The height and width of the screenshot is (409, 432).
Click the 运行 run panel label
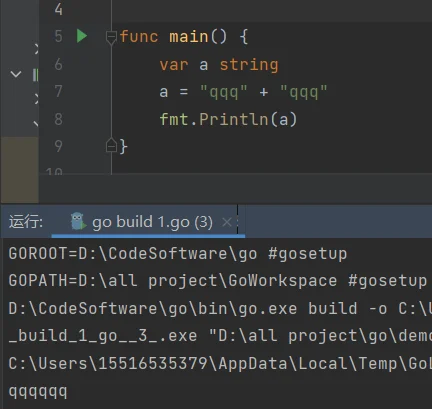26,222
